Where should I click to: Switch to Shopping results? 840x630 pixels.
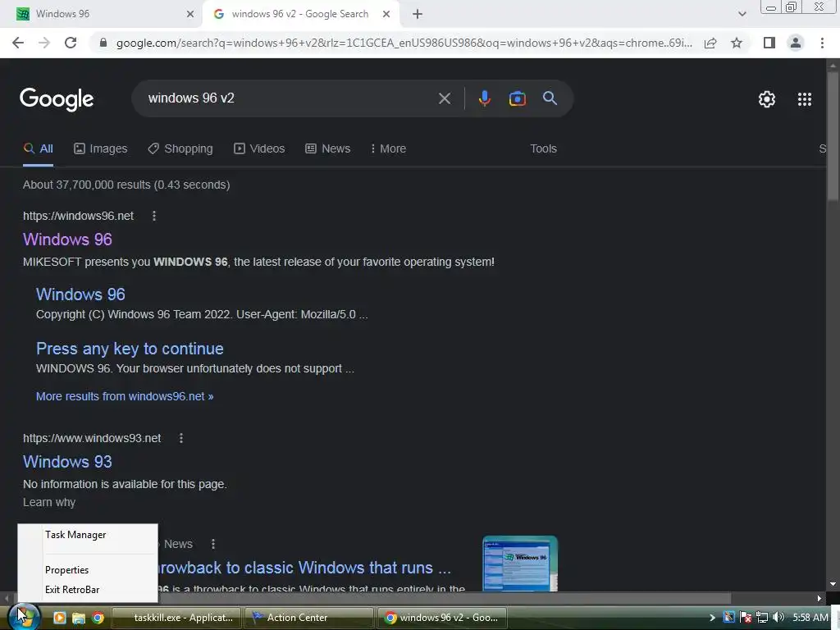(180, 149)
